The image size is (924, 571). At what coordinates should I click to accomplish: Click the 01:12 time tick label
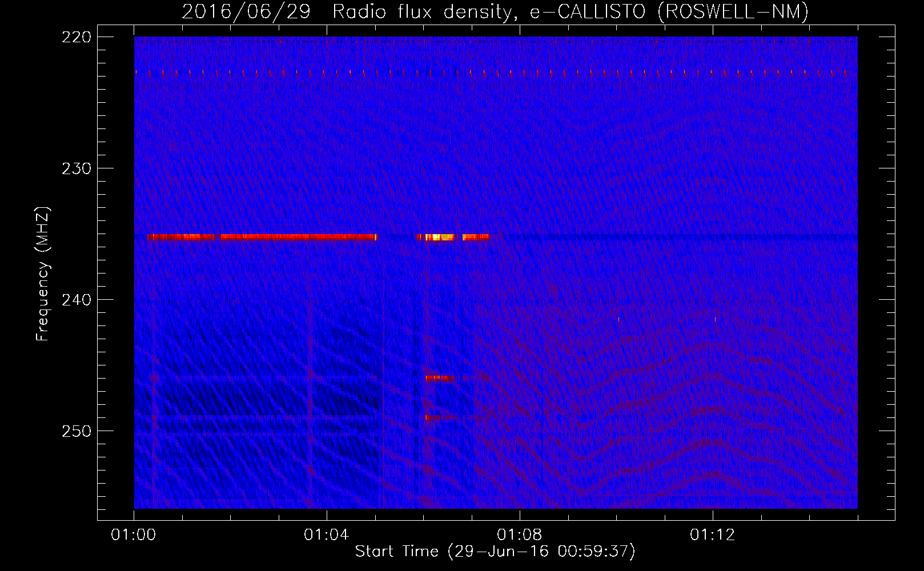[x=713, y=535]
